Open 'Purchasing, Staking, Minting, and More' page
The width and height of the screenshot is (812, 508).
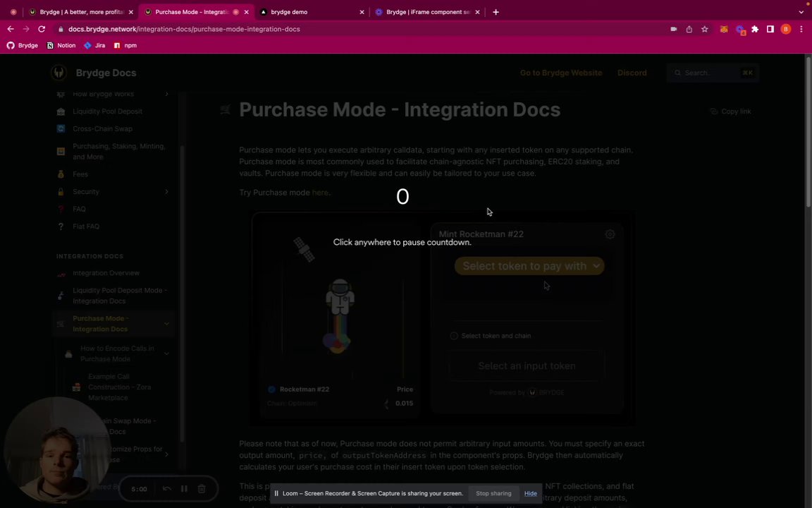tap(118, 152)
